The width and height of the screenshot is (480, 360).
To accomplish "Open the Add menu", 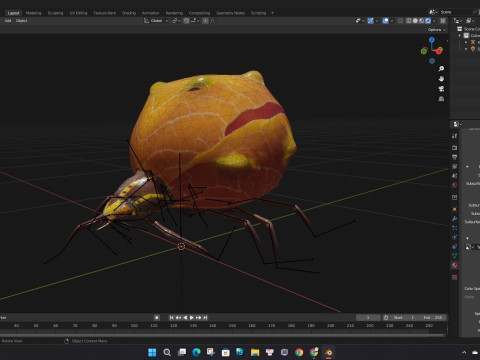I will tap(8, 21).
